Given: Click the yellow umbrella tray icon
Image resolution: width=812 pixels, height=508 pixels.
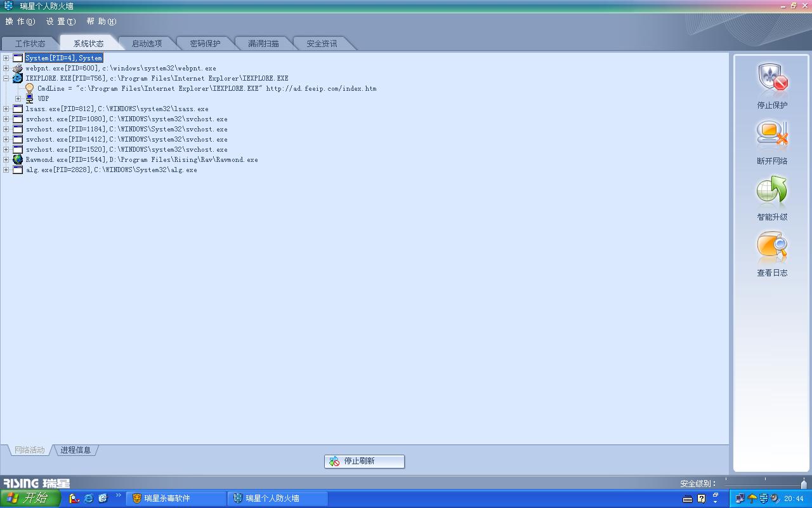Looking at the screenshot, I should point(752,498).
